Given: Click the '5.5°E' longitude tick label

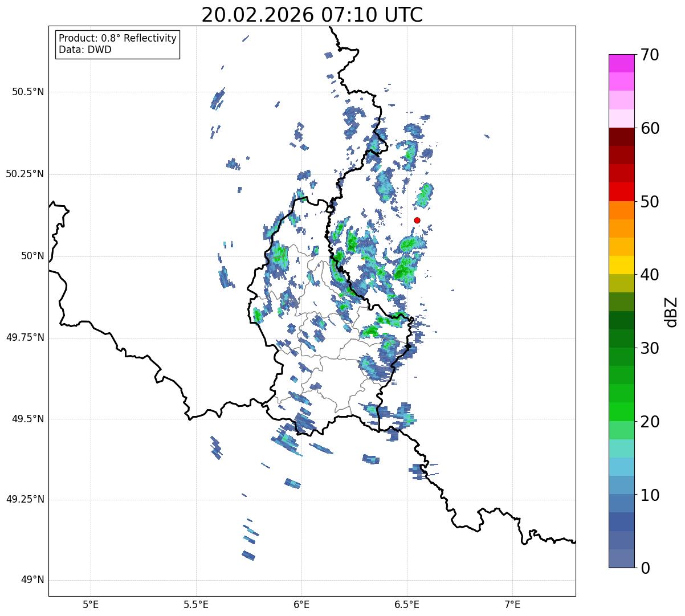Looking at the screenshot, I should [x=196, y=604].
